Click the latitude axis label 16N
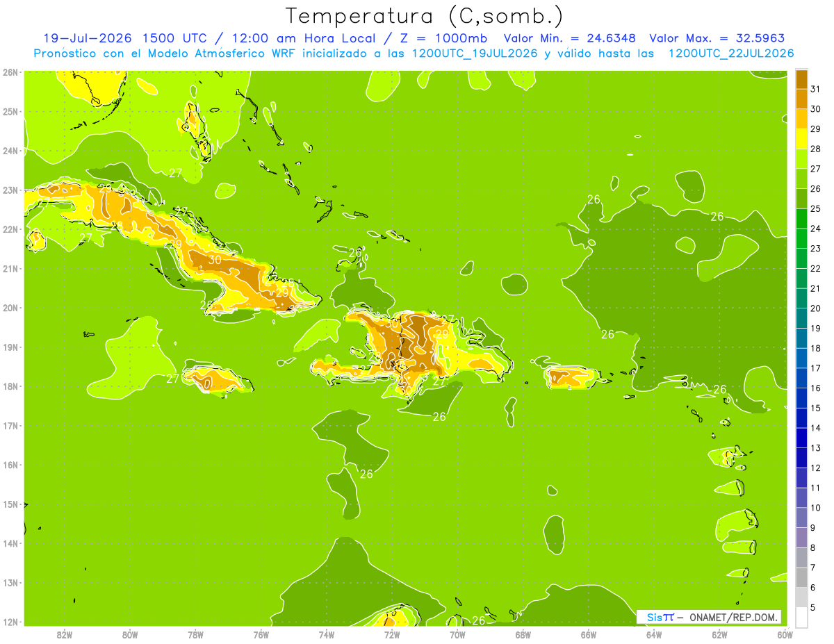Viewport: 834px width, 644px height. pos(10,465)
